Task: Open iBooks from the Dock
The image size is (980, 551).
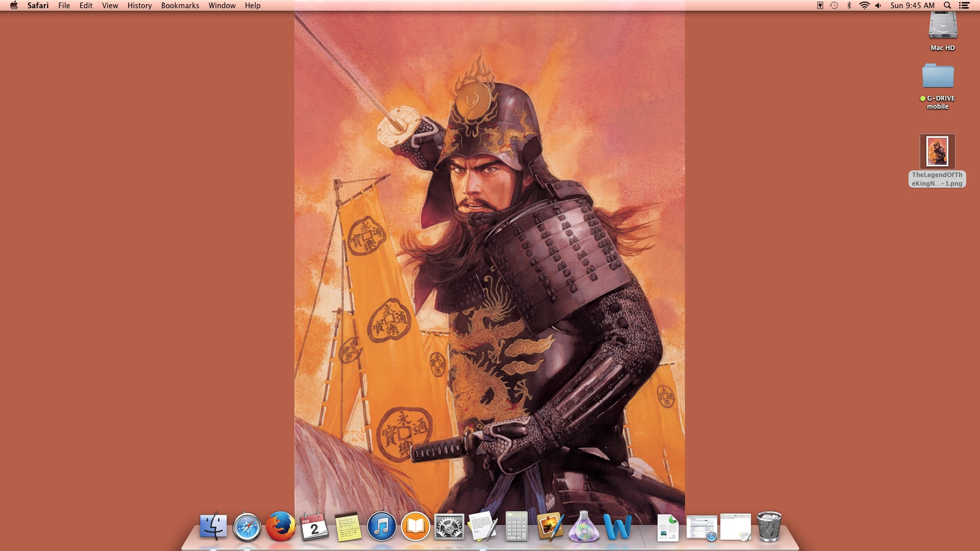Action: click(415, 527)
